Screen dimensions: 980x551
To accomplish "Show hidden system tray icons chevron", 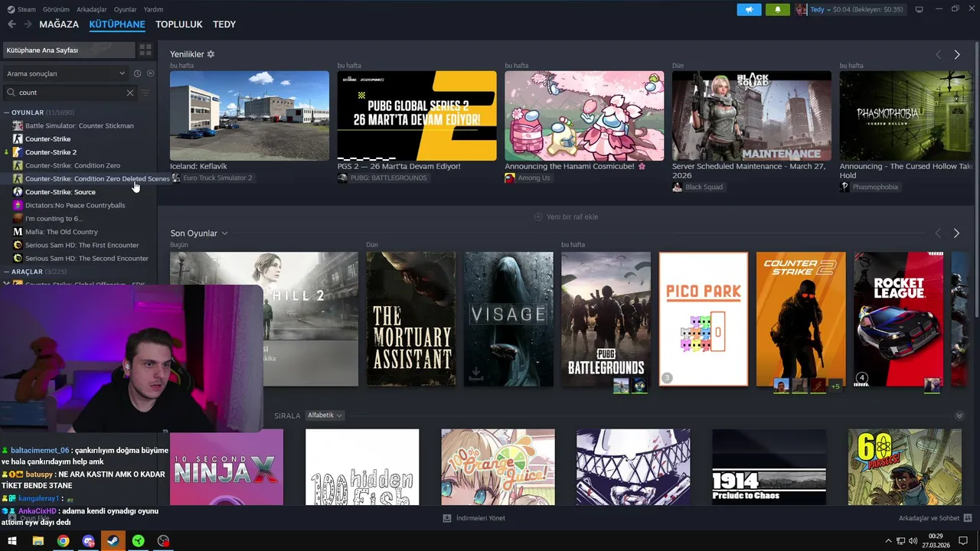I will pos(889,541).
